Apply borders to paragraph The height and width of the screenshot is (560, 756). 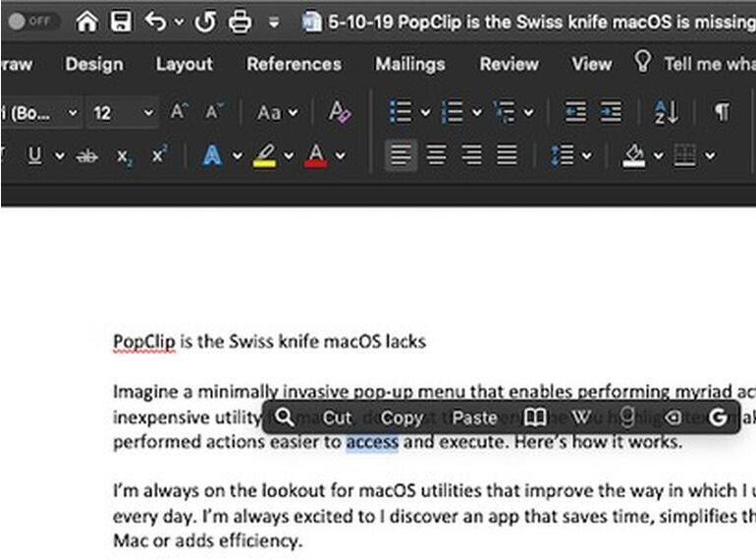coord(684,155)
